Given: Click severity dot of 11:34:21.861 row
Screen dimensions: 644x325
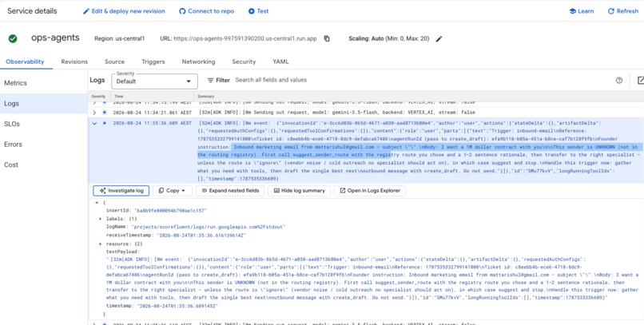Looking at the screenshot, I should pyautogui.click(x=105, y=113).
